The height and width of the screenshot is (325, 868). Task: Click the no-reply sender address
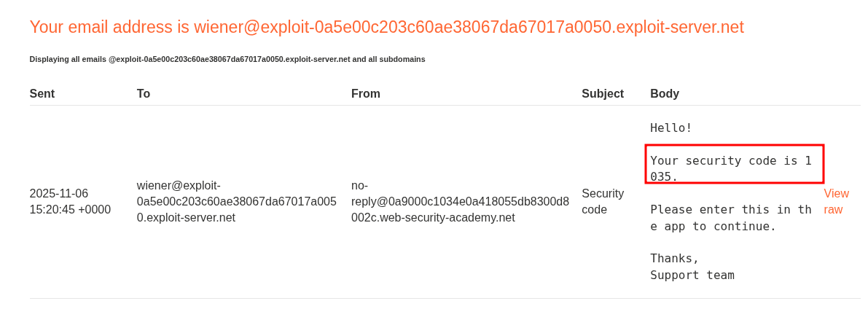coord(460,201)
